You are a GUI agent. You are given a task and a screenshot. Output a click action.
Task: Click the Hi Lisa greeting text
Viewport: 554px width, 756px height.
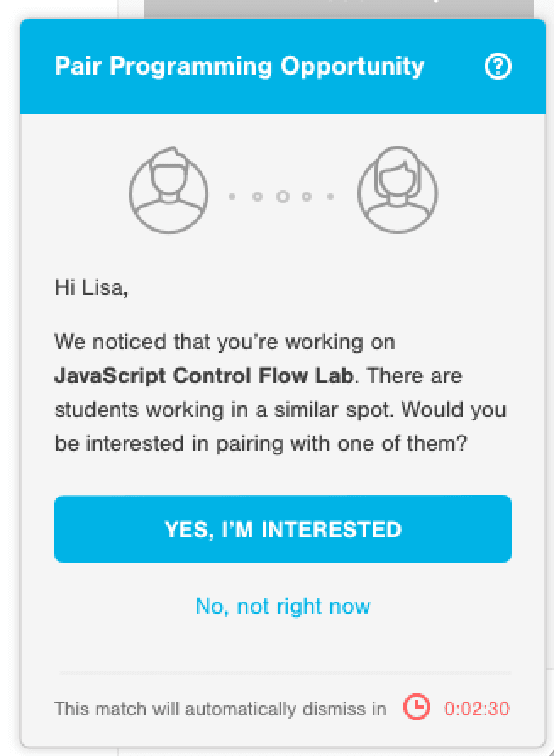click(91, 287)
